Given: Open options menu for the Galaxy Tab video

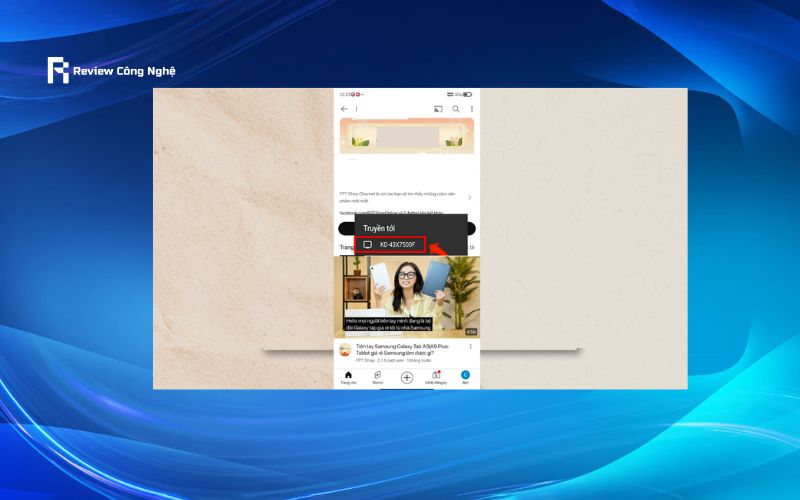Looking at the screenshot, I should point(470,346).
